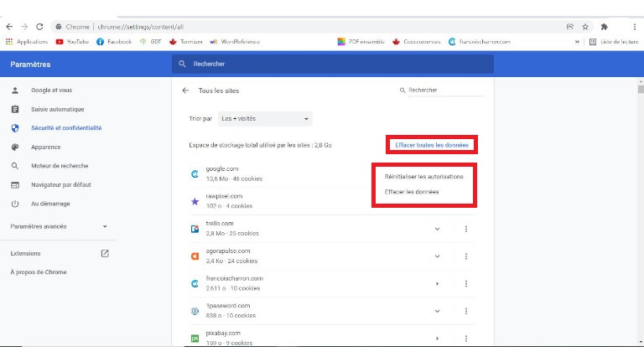Click the Moteur de recherche magnifier icon
The height and width of the screenshot is (362, 644).
pos(15,166)
